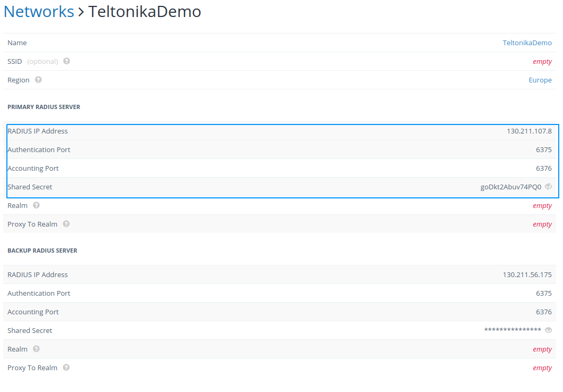Edit primary RADIUS IP 130.211.107.8
The image size is (563, 392).
point(529,131)
